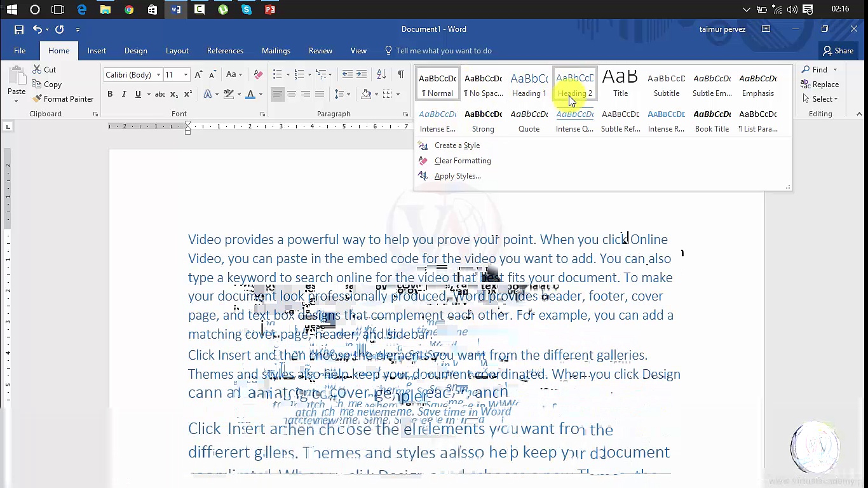Toggle Underline formatting
This screenshot has width=868, height=488.
138,94
